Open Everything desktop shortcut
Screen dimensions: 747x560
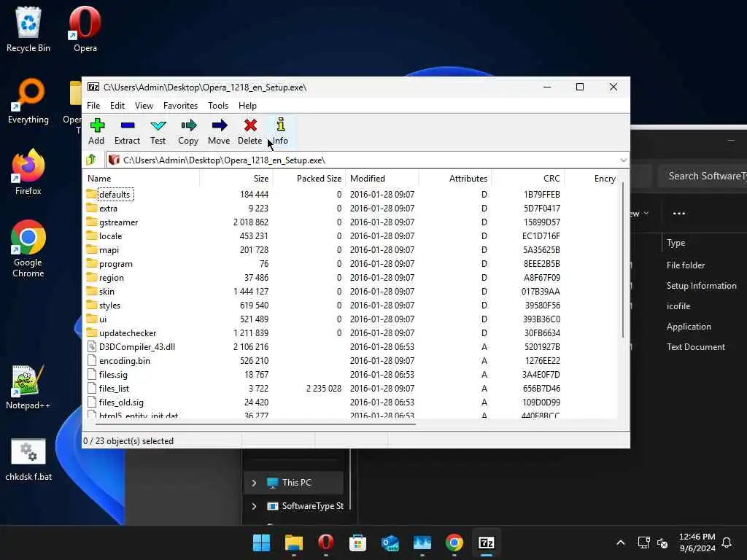pos(28,101)
